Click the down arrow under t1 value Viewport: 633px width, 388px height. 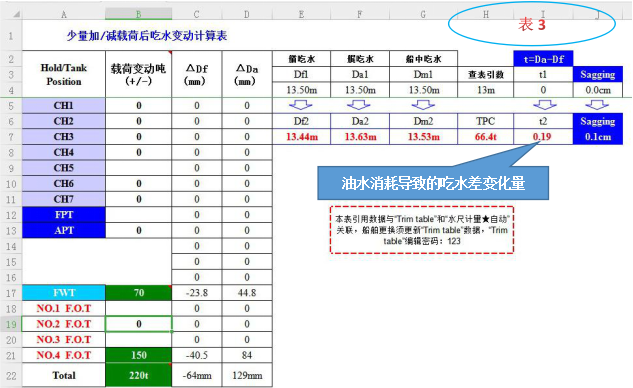tap(545, 105)
